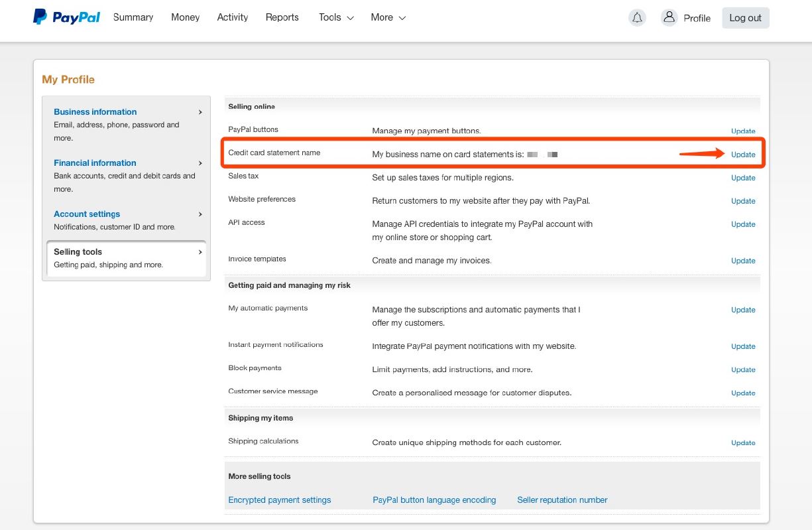The height and width of the screenshot is (530, 812).
Task: Update Invoice templates
Action: (743, 261)
